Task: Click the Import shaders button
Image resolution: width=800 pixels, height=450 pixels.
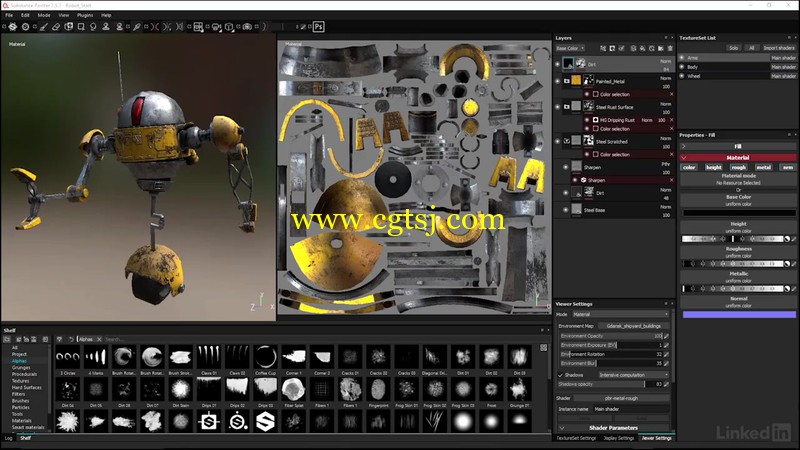Action: tap(779, 48)
